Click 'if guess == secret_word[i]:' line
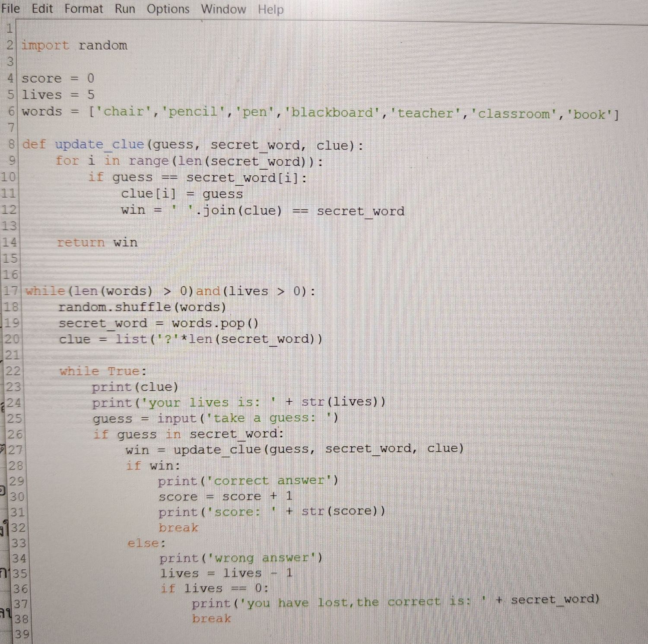This screenshot has width=648, height=644. 198,178
